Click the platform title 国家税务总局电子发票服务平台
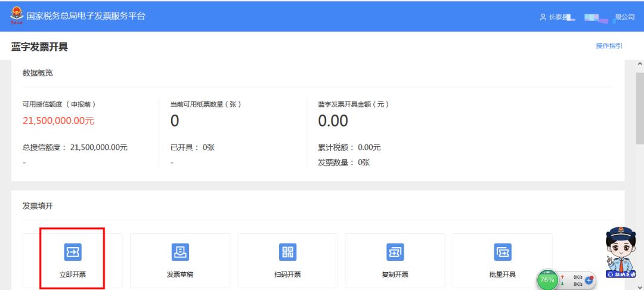Image resolution: width=644 pixels, height=290 pixels. point(85,16)
